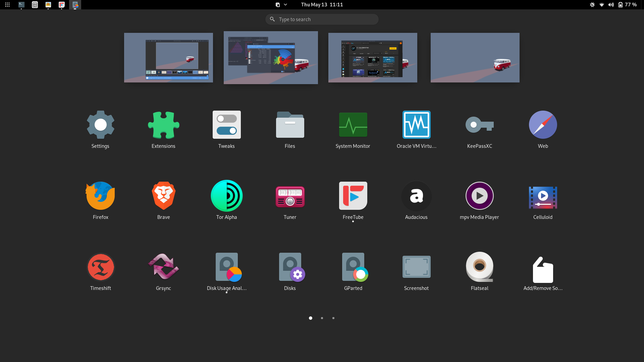Launch FreeTube from the app grid
Viewport: 644px width, 362px height.
coord(353,196)
